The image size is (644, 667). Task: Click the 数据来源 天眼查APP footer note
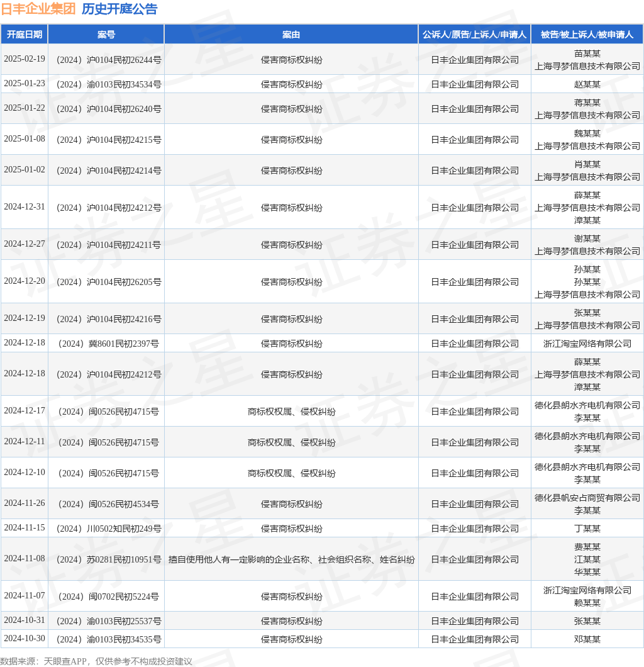pyautogui.click(x=96, y=661)
